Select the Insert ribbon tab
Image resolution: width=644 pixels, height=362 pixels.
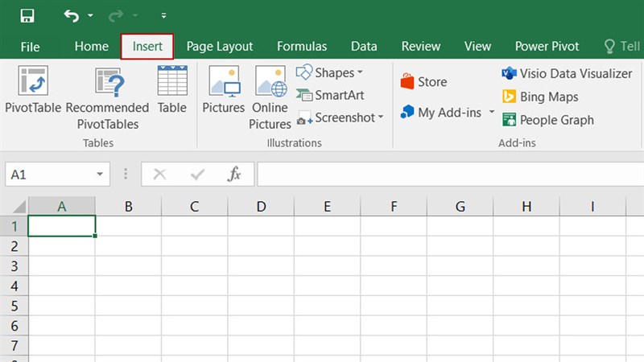[x=147, y=47]
